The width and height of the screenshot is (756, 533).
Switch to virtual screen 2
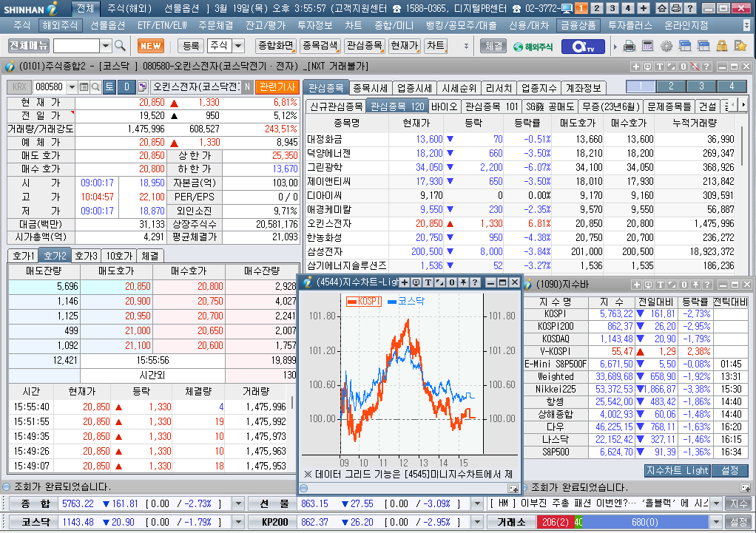point(597,7)
